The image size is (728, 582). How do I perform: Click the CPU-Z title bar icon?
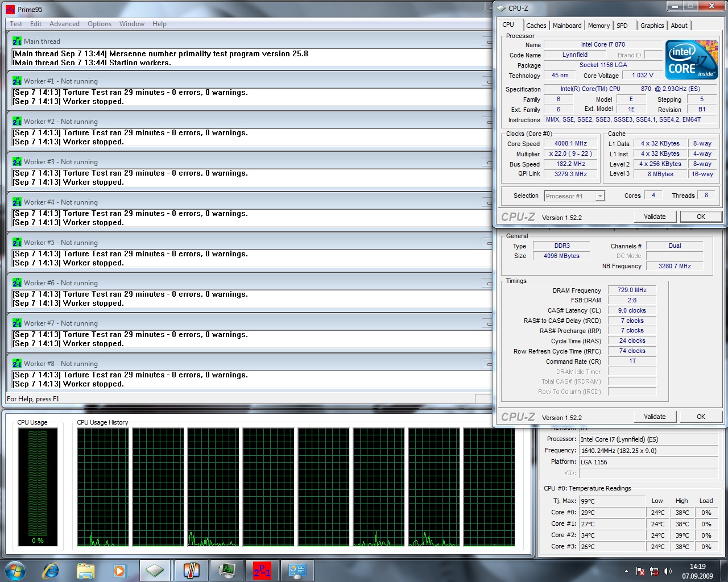tap(500, 8)
